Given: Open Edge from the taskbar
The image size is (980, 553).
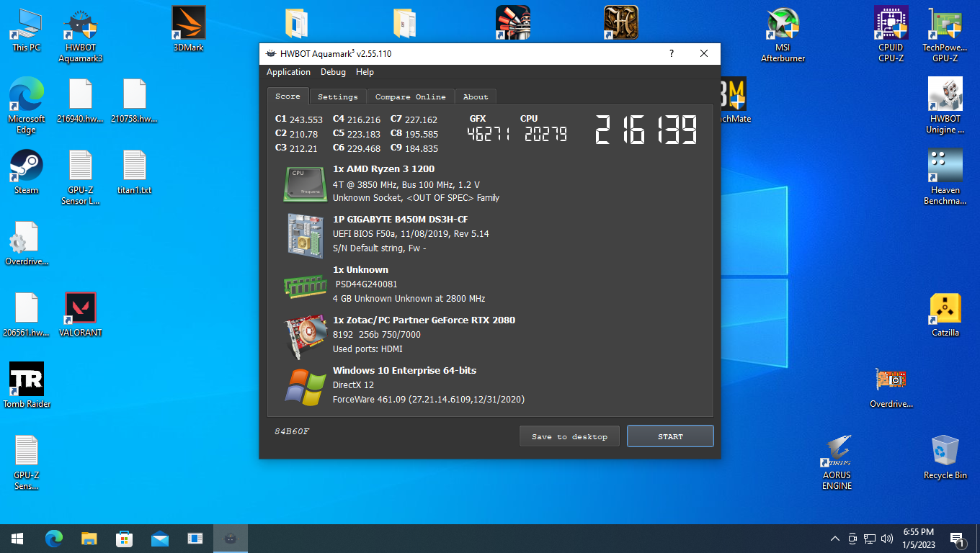Looking at the screenshot, I should coord(54,538).
